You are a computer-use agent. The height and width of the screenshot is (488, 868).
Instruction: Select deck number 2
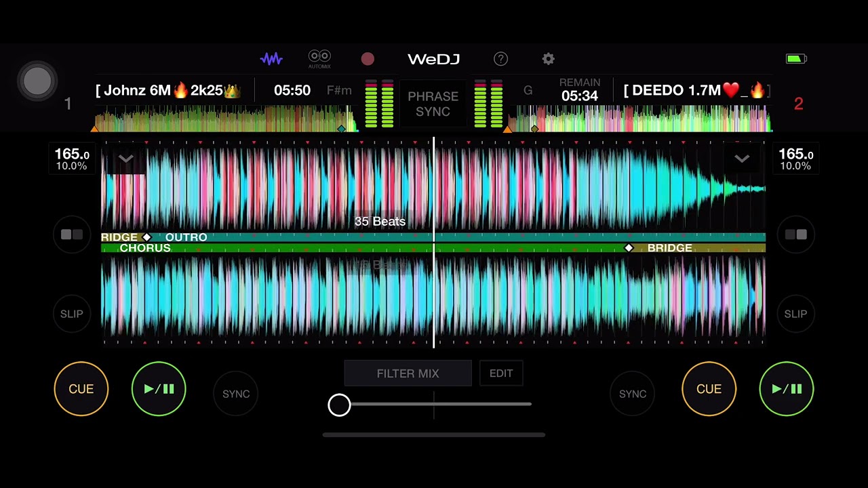pos(798,104)
